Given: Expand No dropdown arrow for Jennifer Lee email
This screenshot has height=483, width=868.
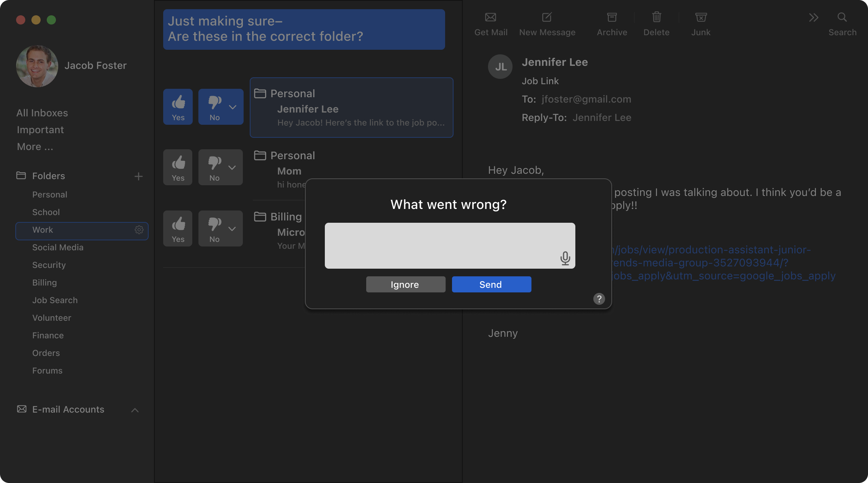Looking at the screenshot, I should pos(233,107).
